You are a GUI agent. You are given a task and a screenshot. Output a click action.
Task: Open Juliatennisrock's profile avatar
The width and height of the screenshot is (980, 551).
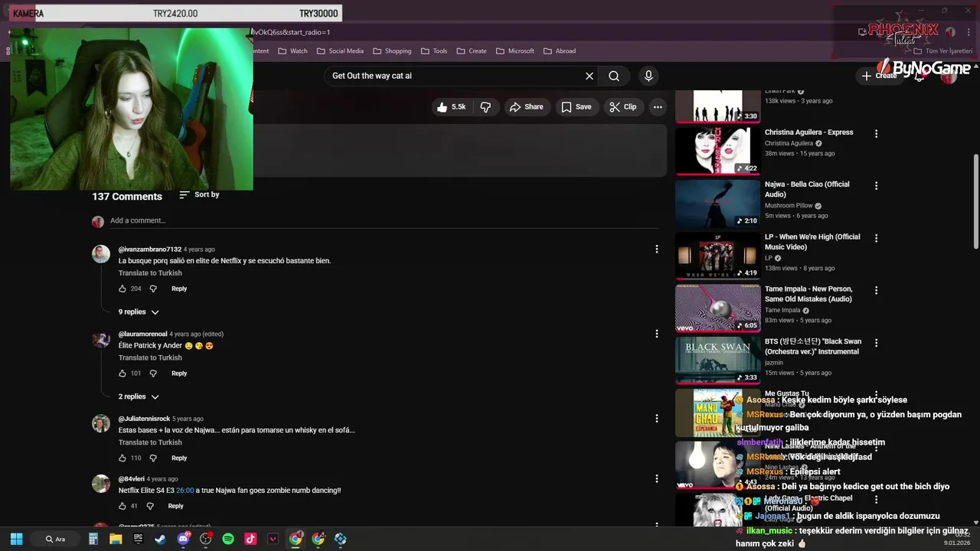tap(101, 423)
